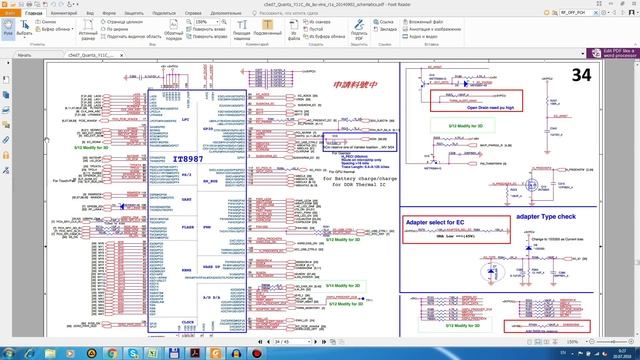Viewport: 640px width, 360px height.
Task: Click the 'Tell me what to do' search field
Action: [284, 13]
